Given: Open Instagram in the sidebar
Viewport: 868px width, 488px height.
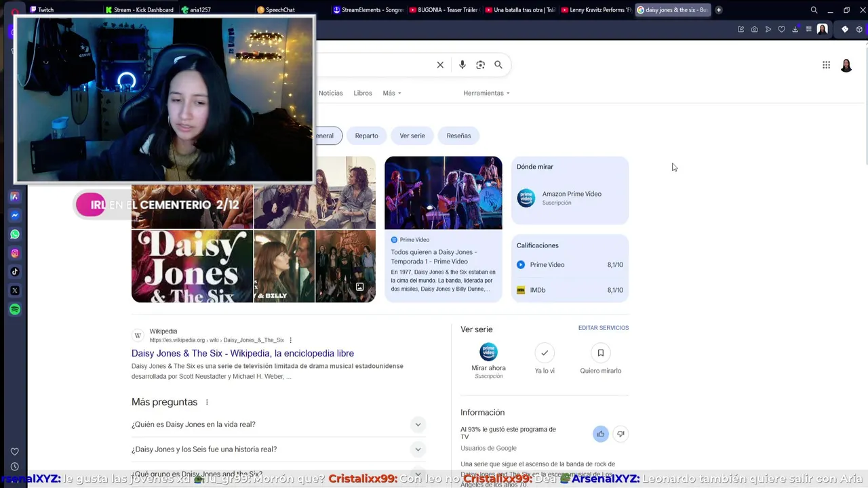Looking at the screenshot, I should point(14,253).
